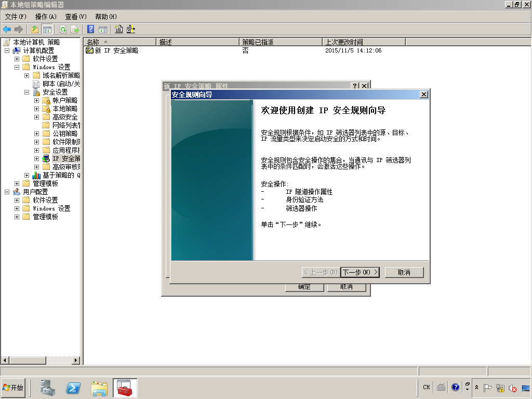Collapse the 安全设置 tree node

(x=26, y=92)
